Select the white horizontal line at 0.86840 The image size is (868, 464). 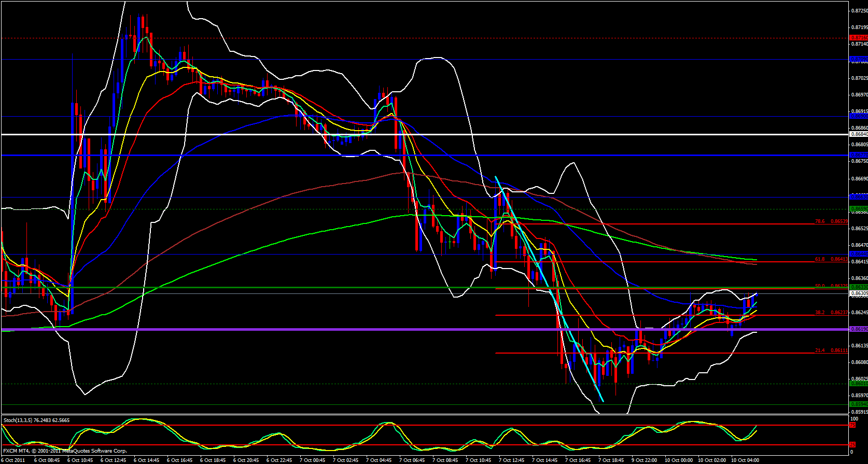coord(424,134)
